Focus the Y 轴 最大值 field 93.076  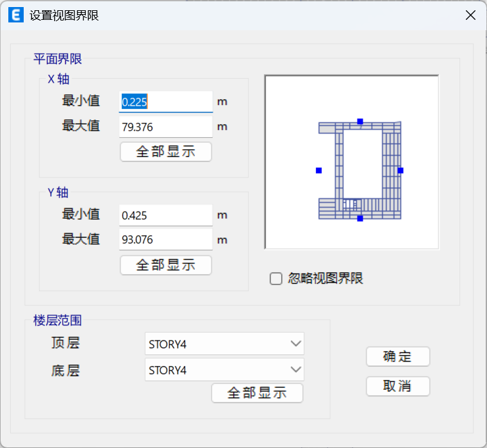point(165,240)
